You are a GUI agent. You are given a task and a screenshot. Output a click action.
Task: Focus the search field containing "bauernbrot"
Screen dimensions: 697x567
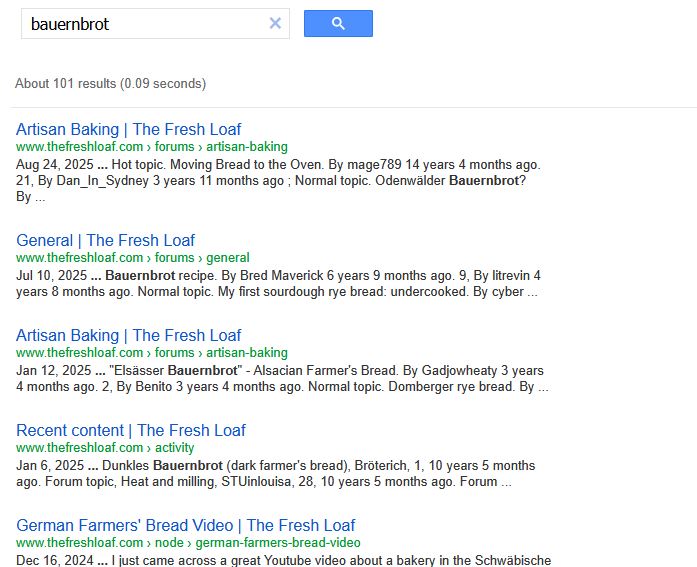[x=140, y=23]
